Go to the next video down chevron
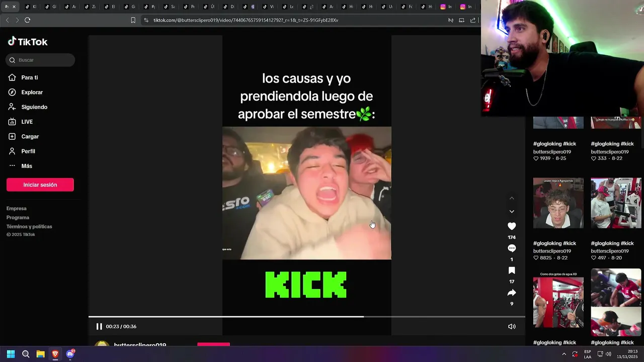 point(512,212)
